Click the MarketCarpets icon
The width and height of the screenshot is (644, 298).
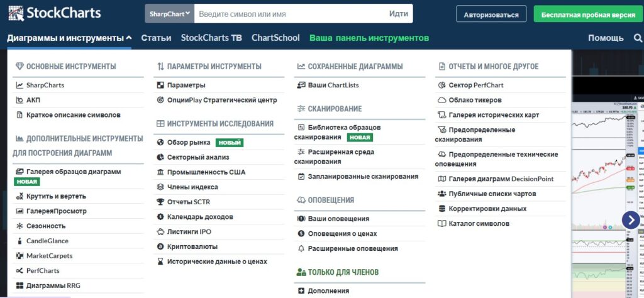point(19,256)
